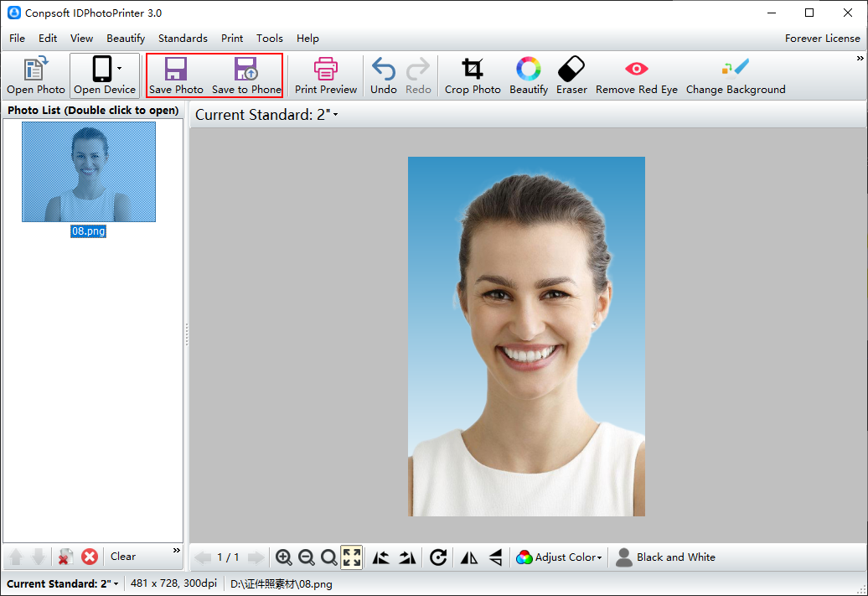Image resolution: width=868 pixels, height=596 pixels.
Task: Expand the Open Device dropdown arrow
Action: [120, 68]
